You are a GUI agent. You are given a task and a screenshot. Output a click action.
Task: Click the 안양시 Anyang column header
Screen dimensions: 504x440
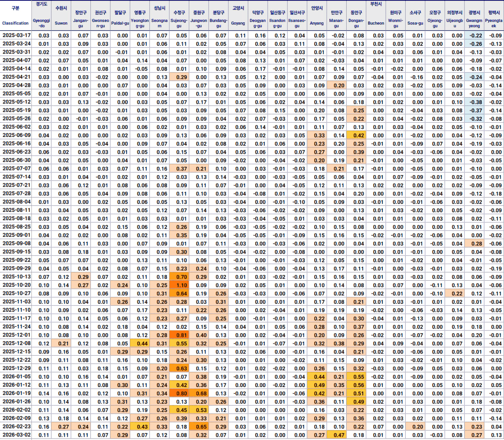point(317,16)
